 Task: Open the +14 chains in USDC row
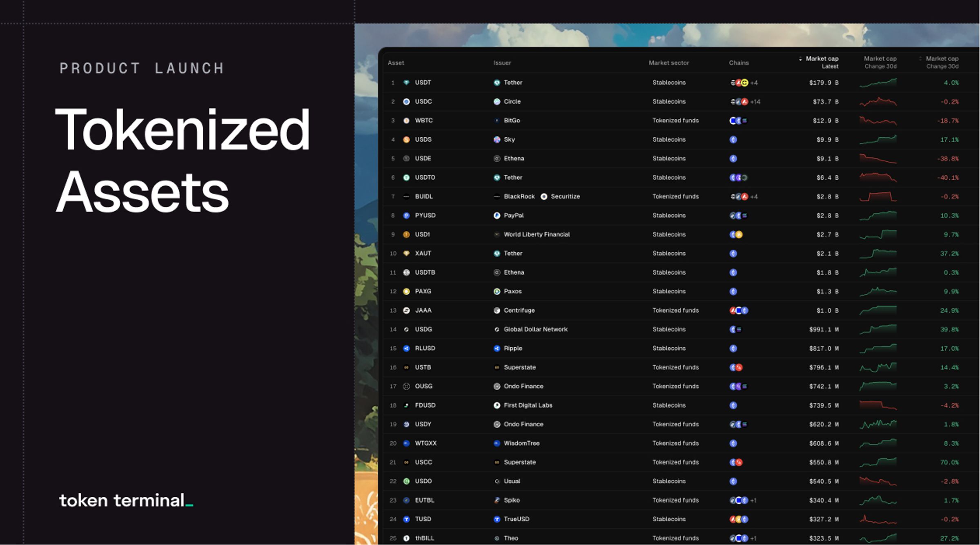[x=755, y=102]
